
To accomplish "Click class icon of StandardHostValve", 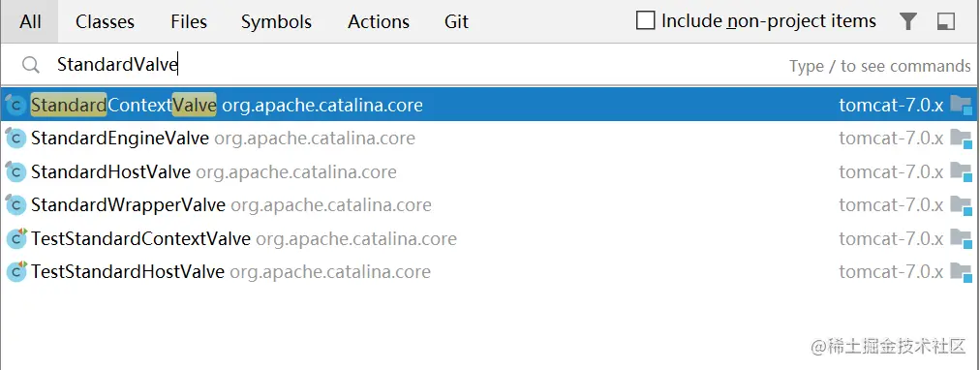I will click(15, 171).
